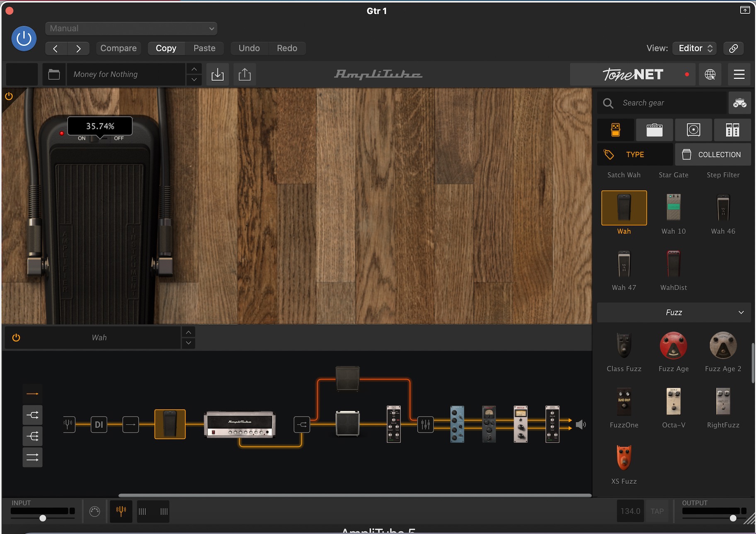Select the cabinet speaker category tab
Viewport: 756px width, 534px height.
click(x=693, y=130)
